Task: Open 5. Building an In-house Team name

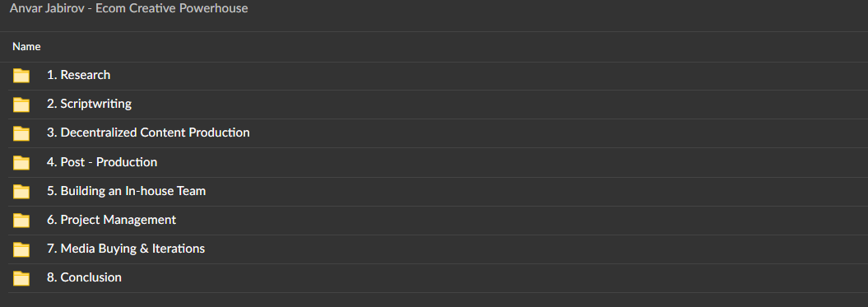Action: click(x=126, y=191)
